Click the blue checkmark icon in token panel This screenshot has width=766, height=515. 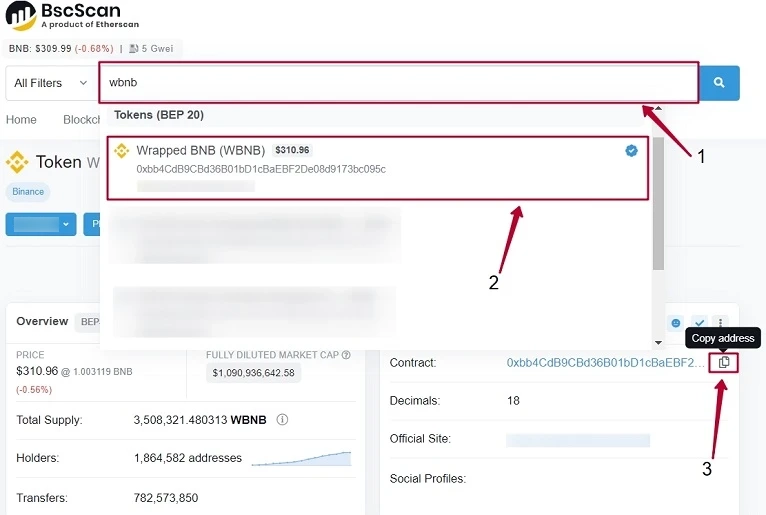click(700, 323)
